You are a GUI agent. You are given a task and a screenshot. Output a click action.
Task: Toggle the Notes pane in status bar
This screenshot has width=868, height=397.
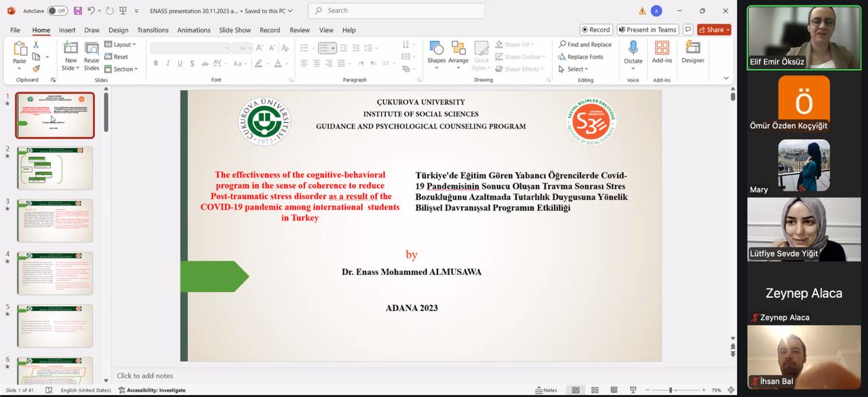pyautogui.click(x=546, y=390)
